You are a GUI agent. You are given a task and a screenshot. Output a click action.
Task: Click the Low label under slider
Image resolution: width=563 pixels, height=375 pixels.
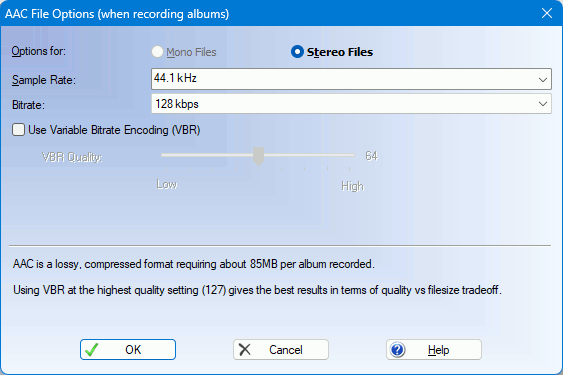(x=167, y=184)
